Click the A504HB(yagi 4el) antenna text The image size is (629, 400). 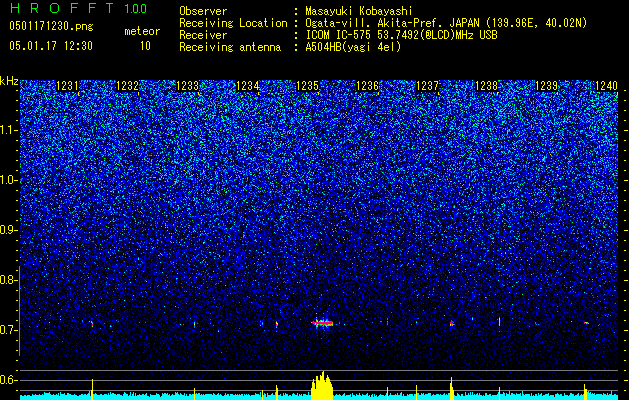353,47
